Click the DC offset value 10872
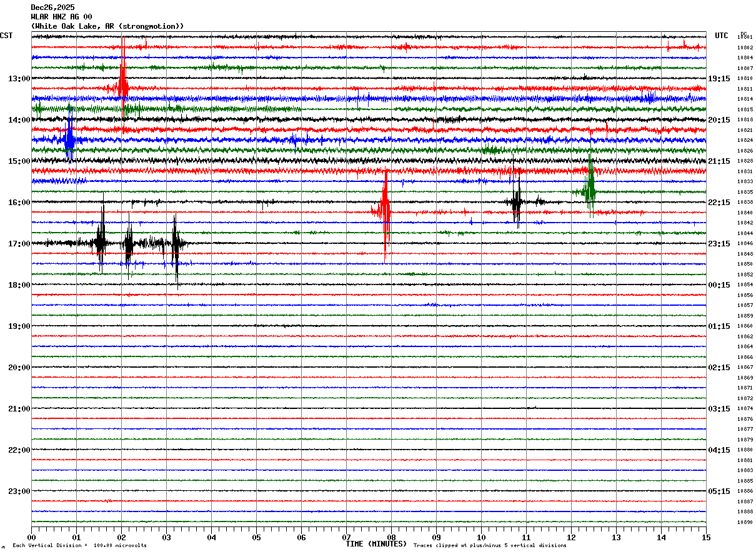The height and width of the screenshot is (554, 756). pyautogui.click(x=744, y=398)
